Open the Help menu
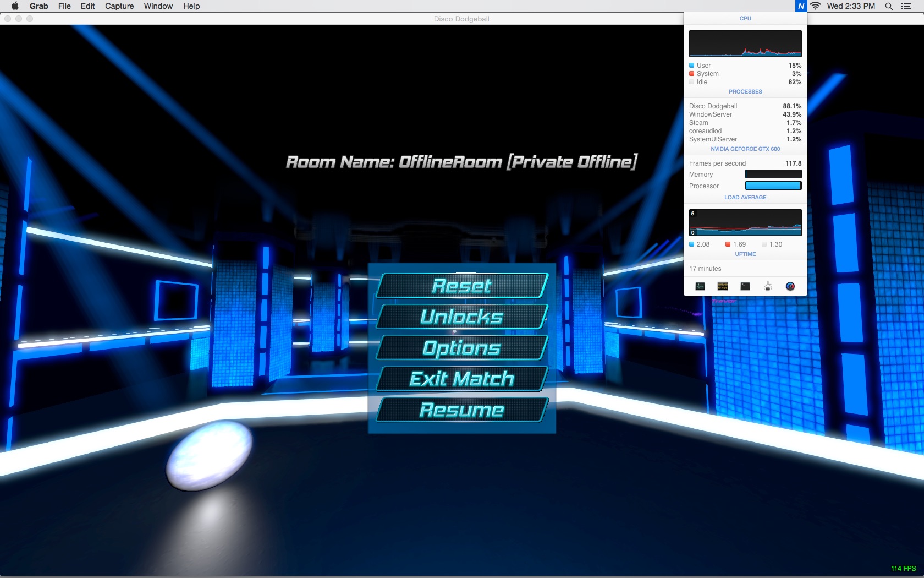This screenshot has width=924, height=578. [191, 6]
